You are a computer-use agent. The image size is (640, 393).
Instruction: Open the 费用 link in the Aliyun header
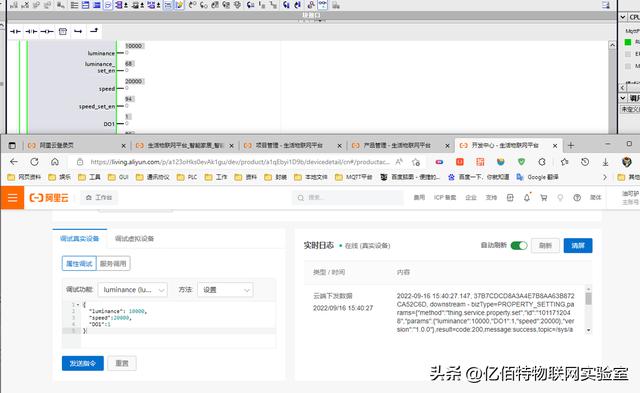point(419,198)
